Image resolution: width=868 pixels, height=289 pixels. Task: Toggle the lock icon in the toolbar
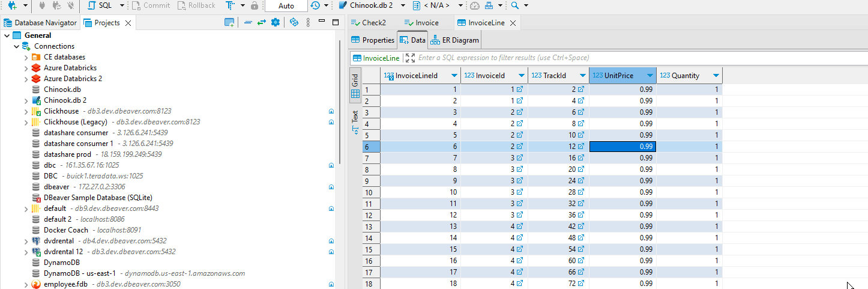point(255,5)
